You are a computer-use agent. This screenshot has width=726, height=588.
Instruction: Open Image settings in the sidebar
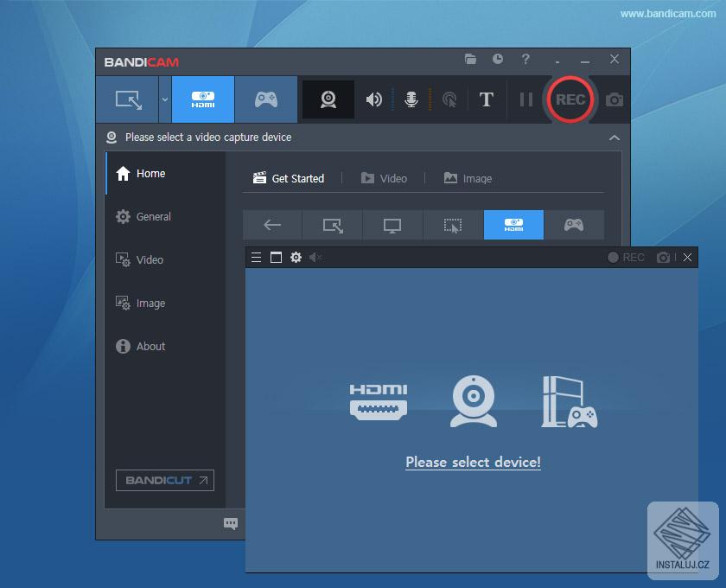(165, 303)
